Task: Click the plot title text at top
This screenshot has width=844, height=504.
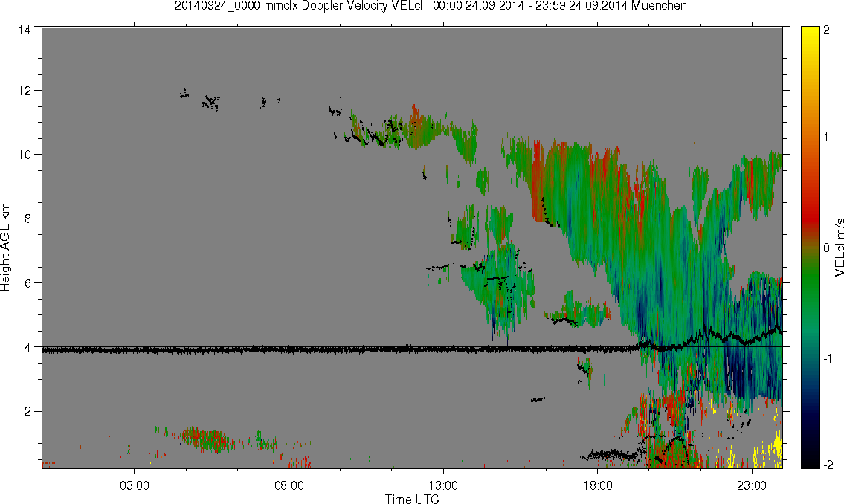Action: pos(431,6)
